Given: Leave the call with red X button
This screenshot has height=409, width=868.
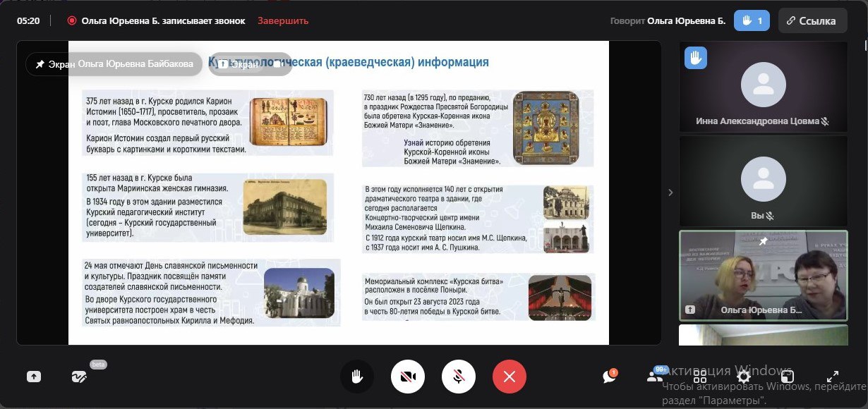Looking at the screenshot, I should coord(510,377).
